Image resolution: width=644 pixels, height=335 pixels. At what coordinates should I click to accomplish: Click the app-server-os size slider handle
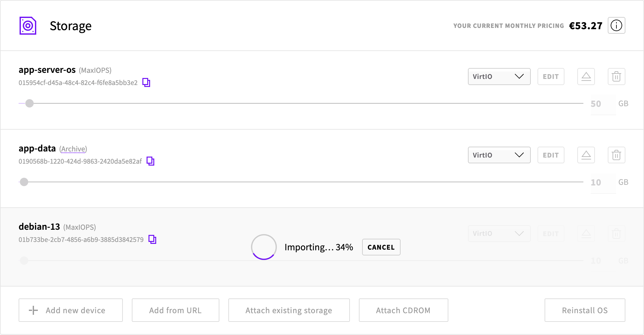(30, 103)
